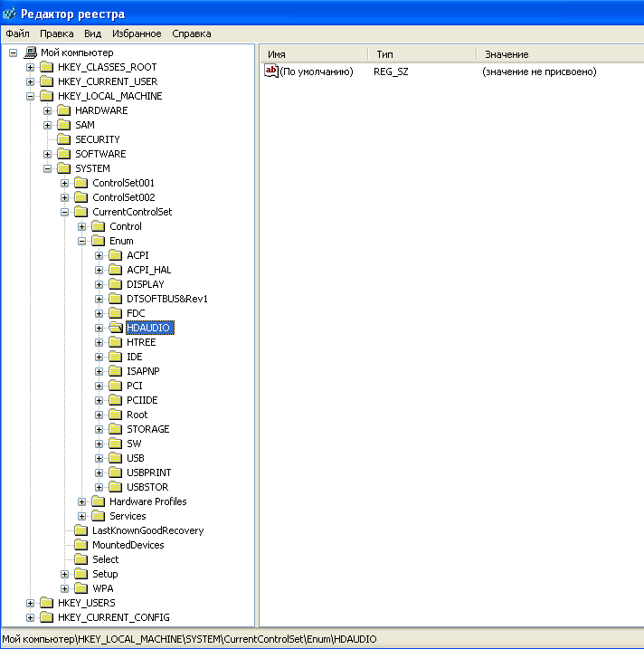Click the DISPLAY folder icon
This screenshot has height=649, width=644.
tap(116, 284)
